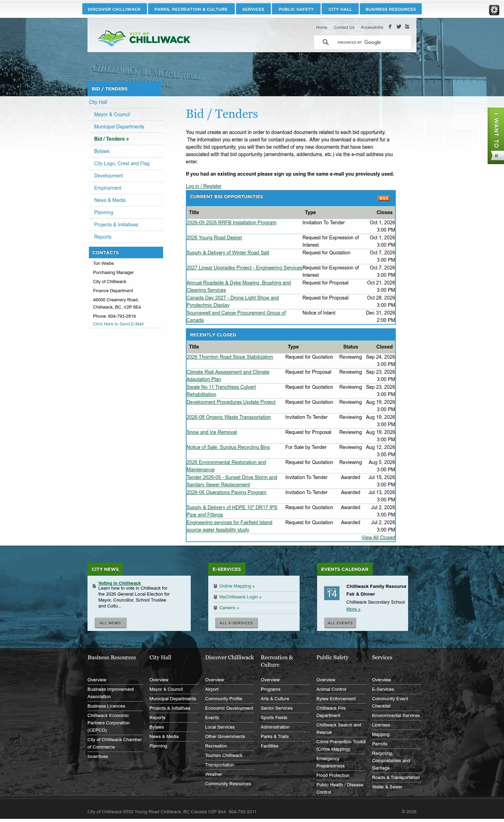The height and width of the screenshot is (822, 504).
Task: Select Employment in the sidebar
Action: (108, 188)
